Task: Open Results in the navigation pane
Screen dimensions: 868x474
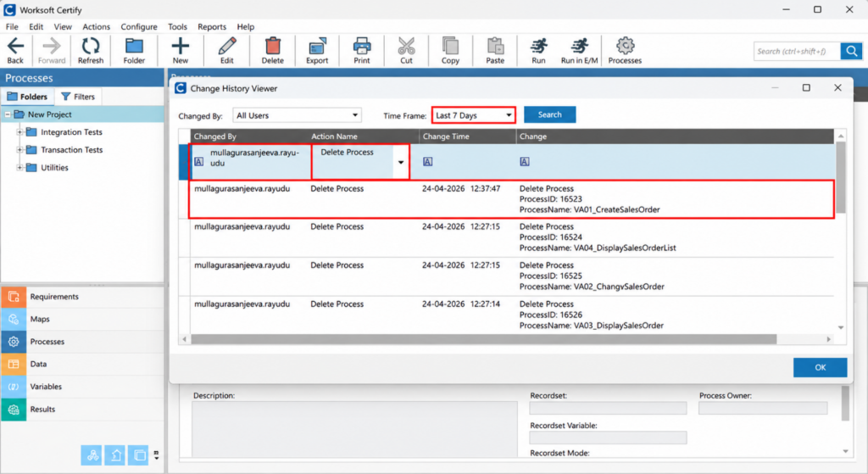Action: 82,410
